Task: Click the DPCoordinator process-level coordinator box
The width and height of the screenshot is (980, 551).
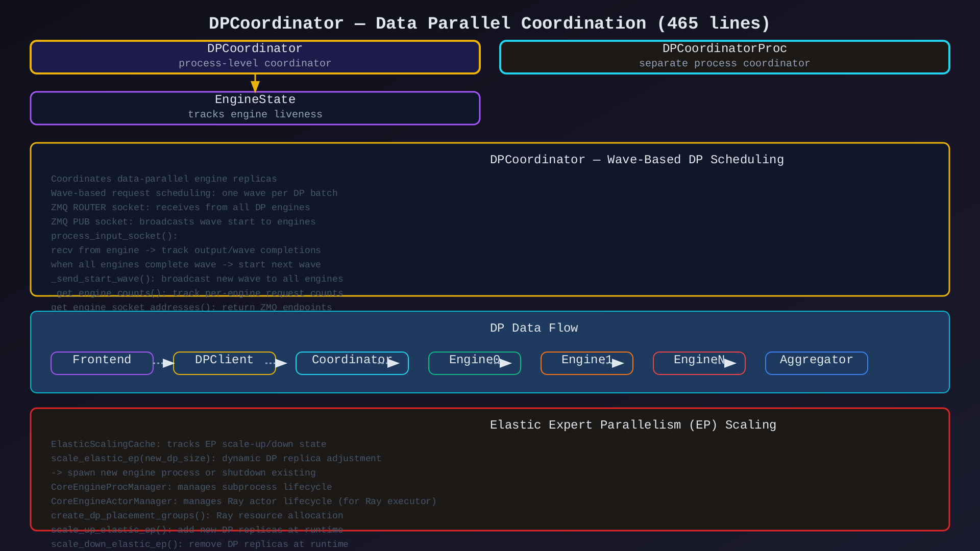Action: pyautogui.click(x=255, y=57)
